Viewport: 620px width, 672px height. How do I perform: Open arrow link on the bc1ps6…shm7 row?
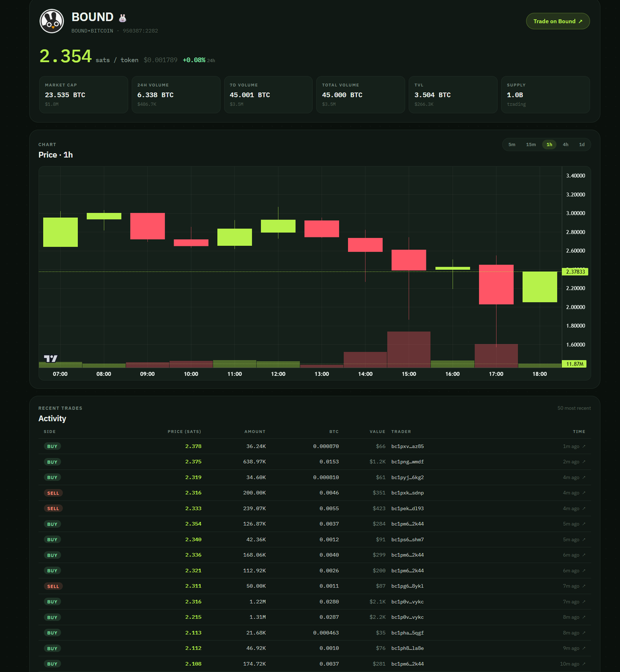584,540
